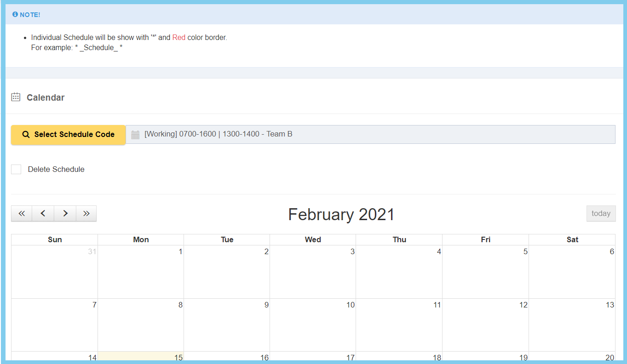
Task: Select the greyed-out January 31 cell
Action: tap(54, 272)
